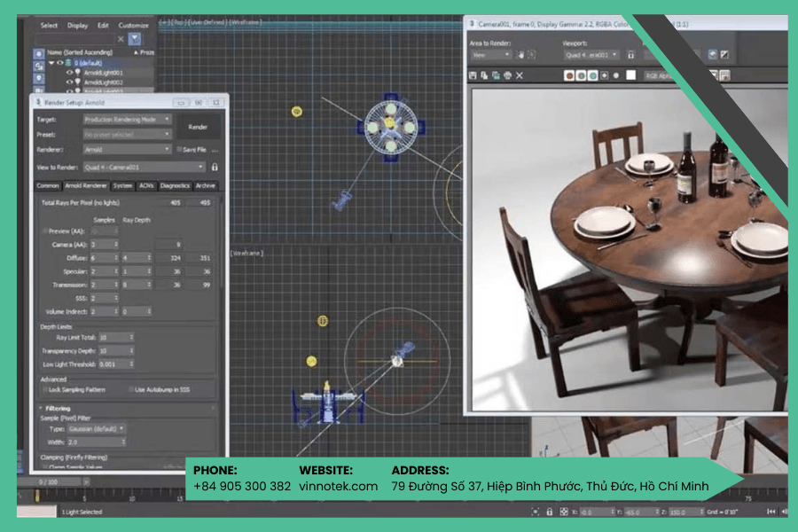This screenshot has height=532, width=798.
Task: Select ArnoldLight001 in the scene list
Action: (x=104, y=73)
